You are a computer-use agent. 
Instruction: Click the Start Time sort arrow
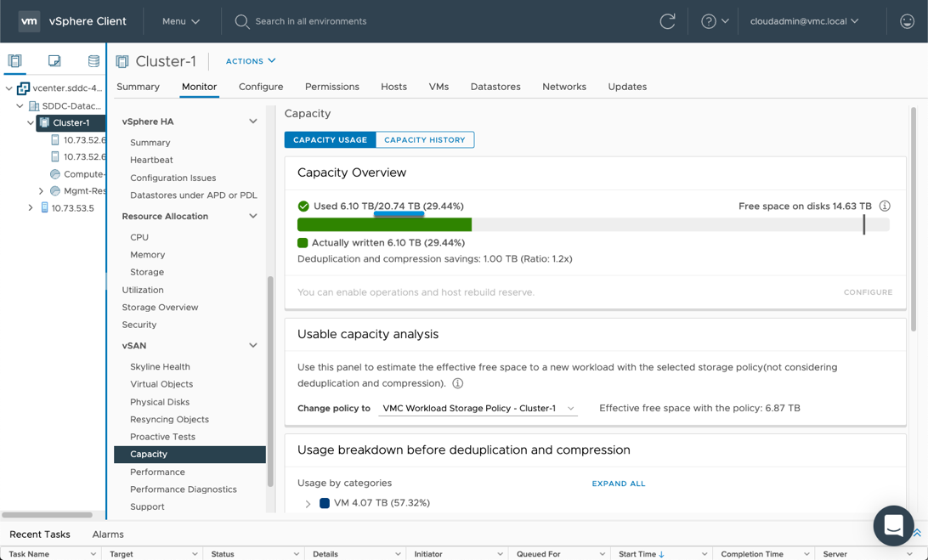click(661, 554)
